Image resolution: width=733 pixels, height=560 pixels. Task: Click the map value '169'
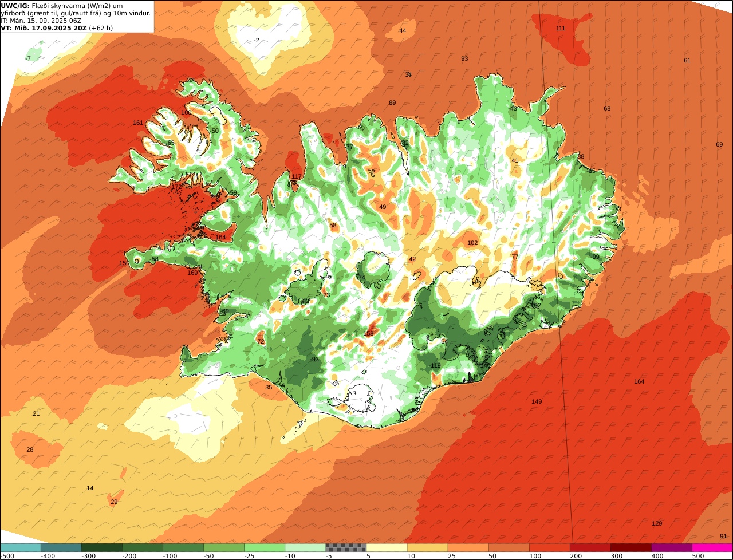click(192, 273)
